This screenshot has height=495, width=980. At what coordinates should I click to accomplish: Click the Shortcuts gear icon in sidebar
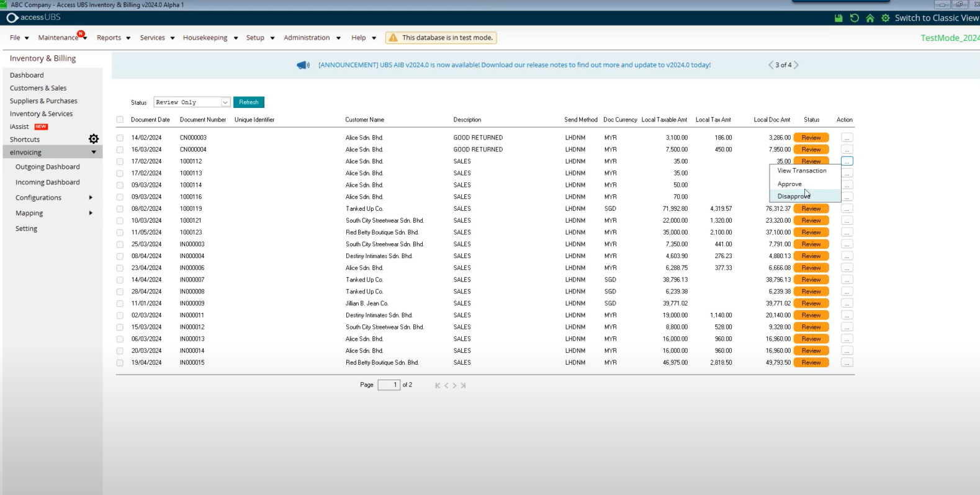tap(94, 139)
